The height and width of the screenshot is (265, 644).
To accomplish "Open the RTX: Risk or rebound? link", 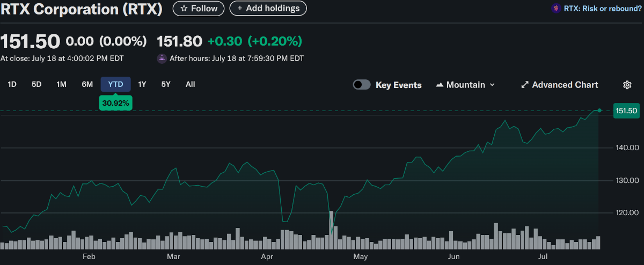I will pos(603,9).
